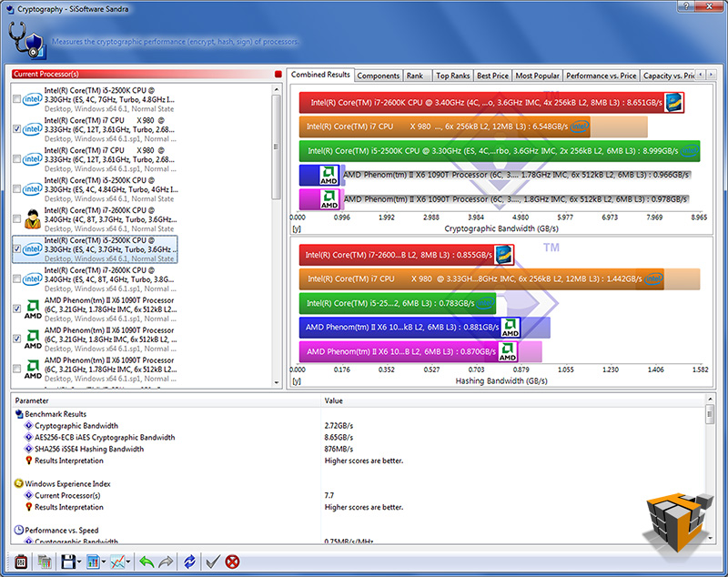Switch to the Components tab

tap(379, 76)
